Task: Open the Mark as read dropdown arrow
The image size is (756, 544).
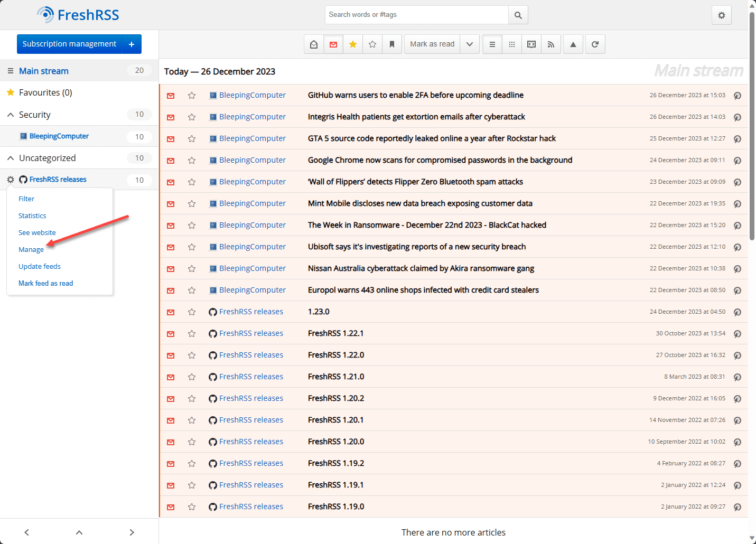Action: click(470, 44)
